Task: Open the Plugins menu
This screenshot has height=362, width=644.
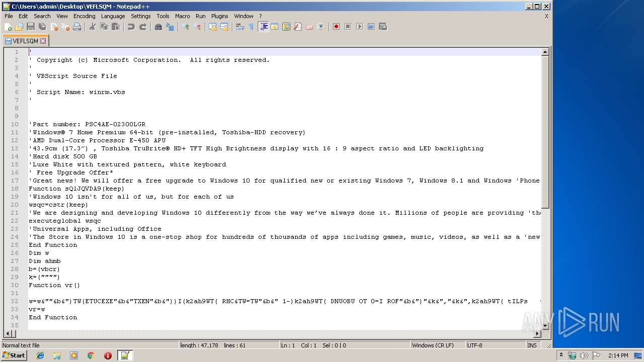Action: coord(220,16)
